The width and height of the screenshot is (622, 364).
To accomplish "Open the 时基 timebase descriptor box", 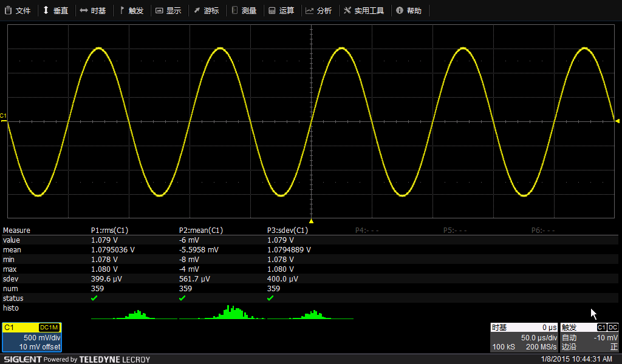I will pos(524,337).
